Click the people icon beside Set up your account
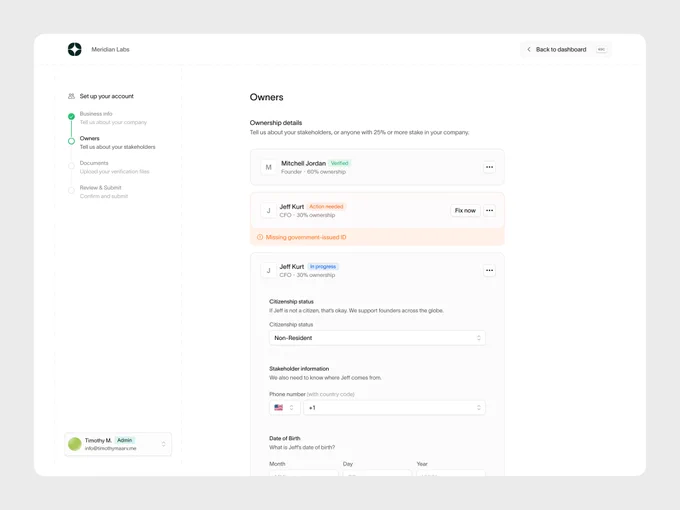The width and height of the screenshot is (680, 510). pyautogui.click(x=72, y=96)
